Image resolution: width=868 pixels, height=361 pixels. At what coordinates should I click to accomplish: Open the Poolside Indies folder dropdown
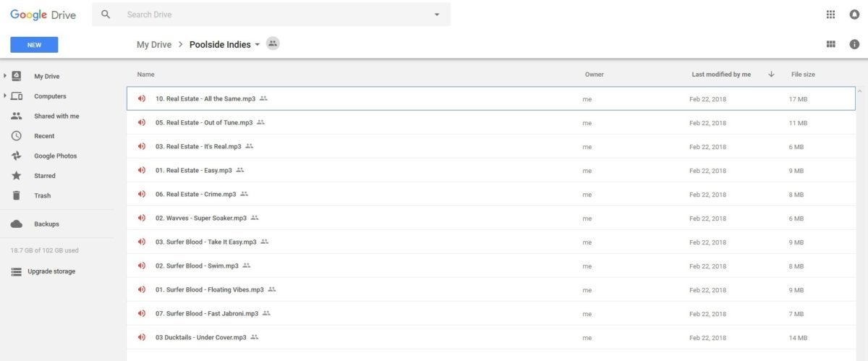[x=257, y=45]
